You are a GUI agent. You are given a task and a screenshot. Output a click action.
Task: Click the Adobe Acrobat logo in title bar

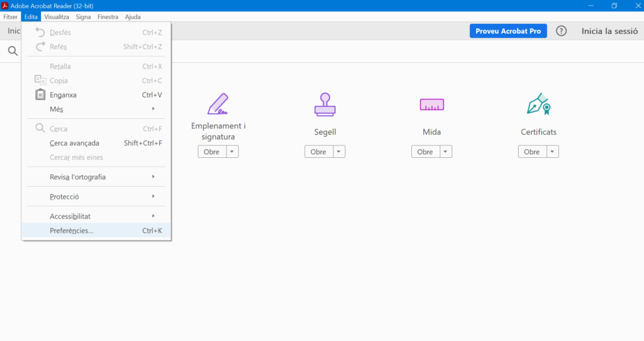[x=5, y=6]
